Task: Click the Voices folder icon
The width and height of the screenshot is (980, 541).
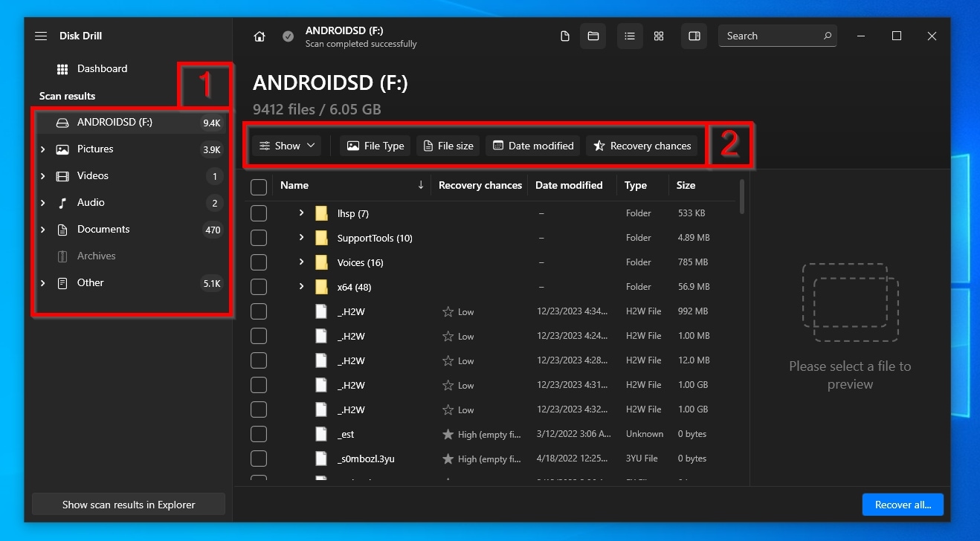Action: (321, 263)
